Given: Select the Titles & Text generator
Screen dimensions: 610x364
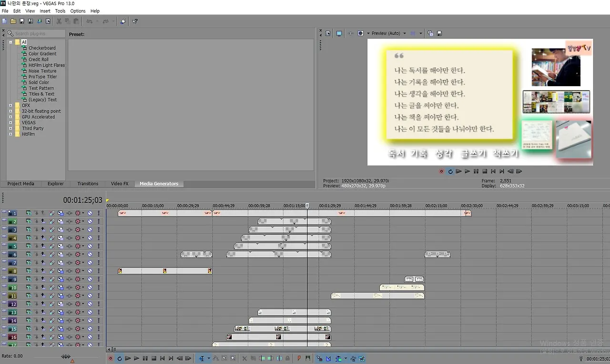Looking at the screenshot, I should tap(41, 94).
